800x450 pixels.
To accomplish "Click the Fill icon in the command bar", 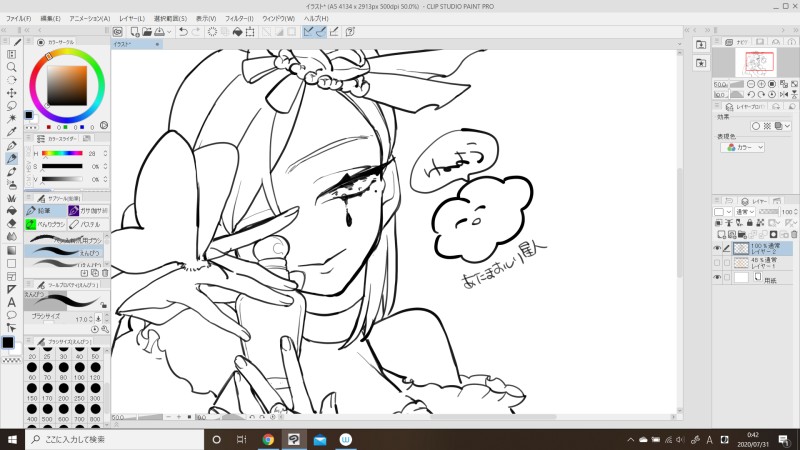I will tap(237, 32).
